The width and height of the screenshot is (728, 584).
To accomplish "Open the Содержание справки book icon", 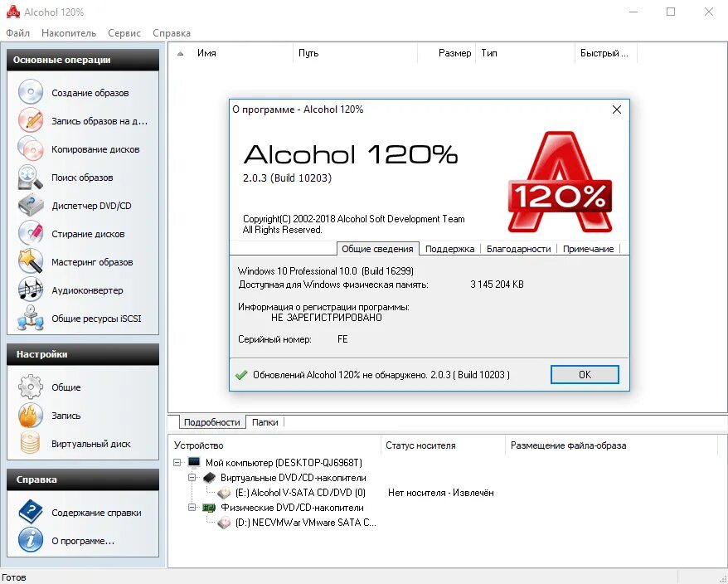I will tap(31, 512).
